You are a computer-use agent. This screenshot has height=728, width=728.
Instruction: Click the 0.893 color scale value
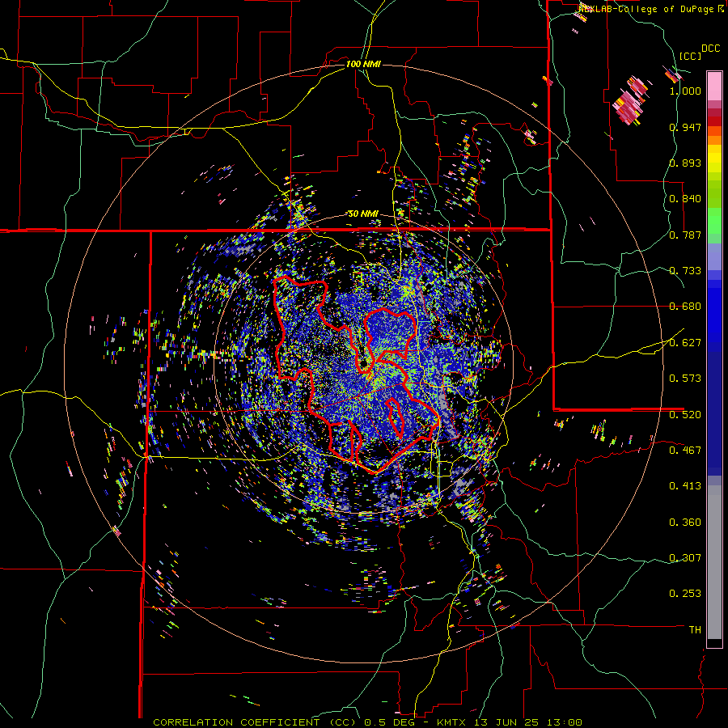point(685,163)
